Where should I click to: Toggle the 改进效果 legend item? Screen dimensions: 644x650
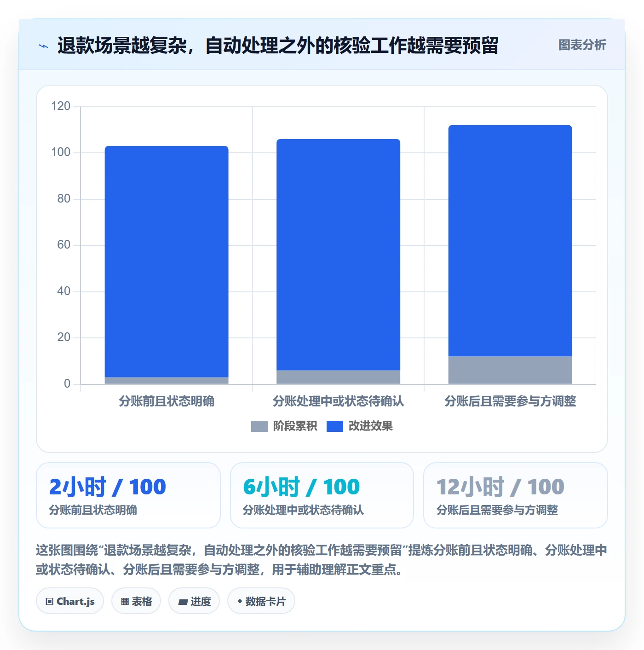360,426
